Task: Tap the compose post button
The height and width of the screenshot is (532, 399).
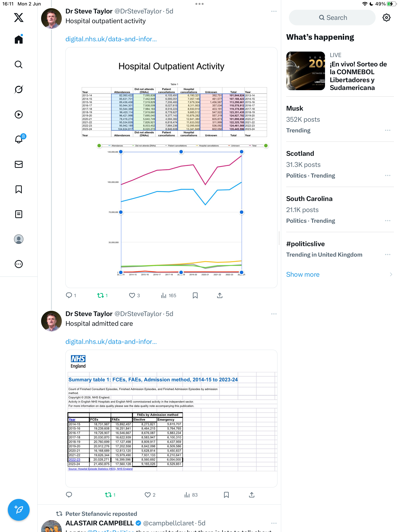Action: click(19, 510)
